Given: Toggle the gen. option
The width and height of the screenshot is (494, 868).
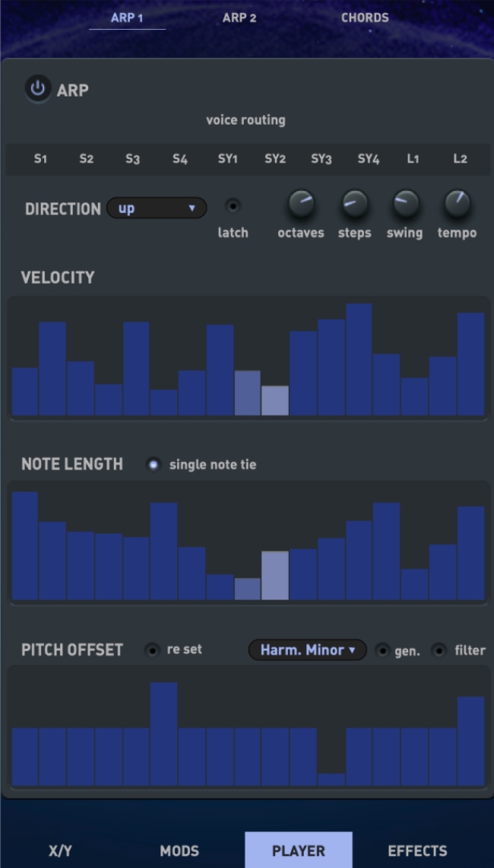Looking at the screenshot, I should [x=382, y=650].
